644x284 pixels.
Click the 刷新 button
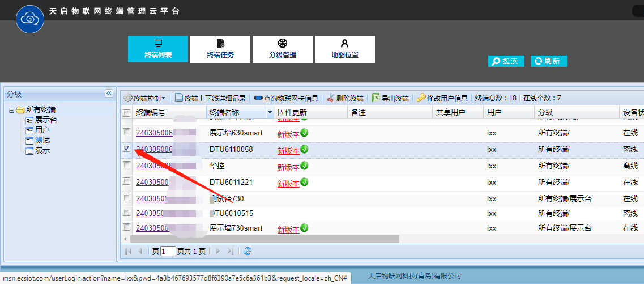[x=549, y=61]
